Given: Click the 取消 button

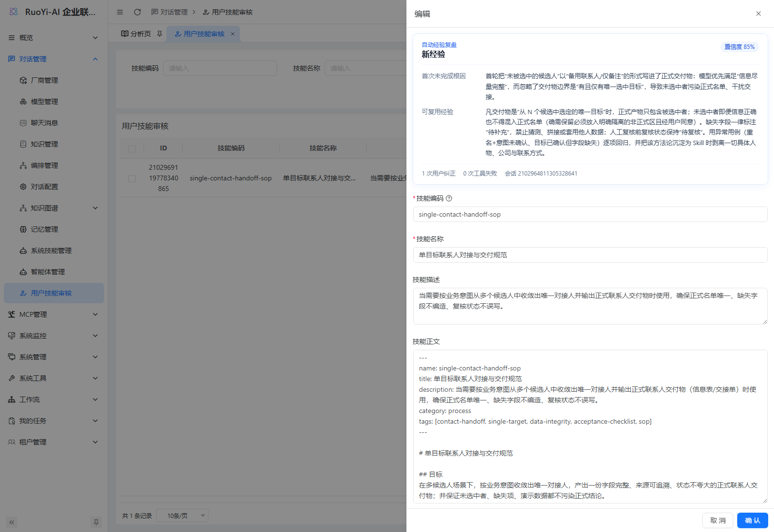Looking at the screenshot, I should tap(718, 520).
